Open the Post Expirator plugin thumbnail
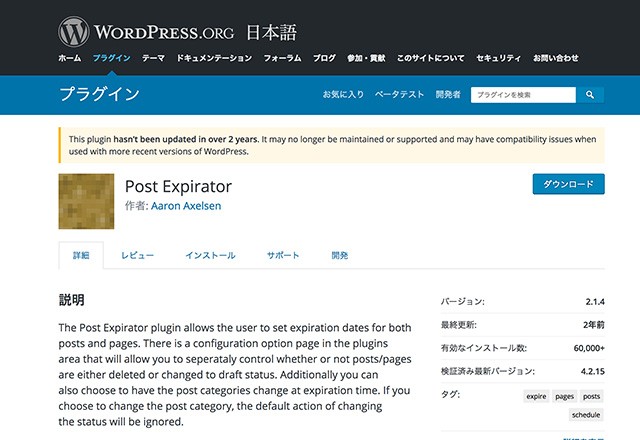 point(86,201)
